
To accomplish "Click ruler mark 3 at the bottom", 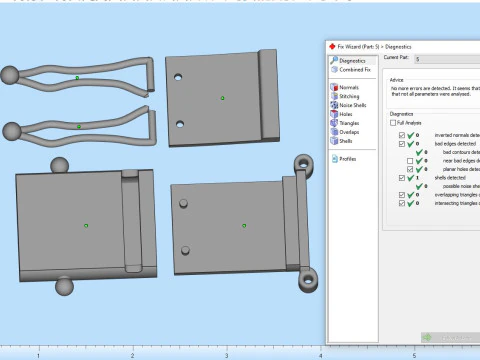I will (x=227, y=355).
